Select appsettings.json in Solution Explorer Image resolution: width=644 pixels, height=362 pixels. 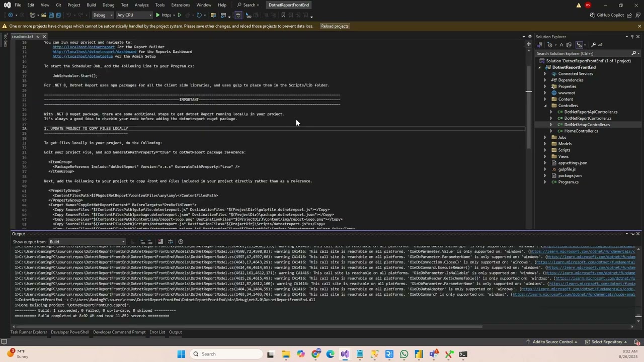[573, 163]
